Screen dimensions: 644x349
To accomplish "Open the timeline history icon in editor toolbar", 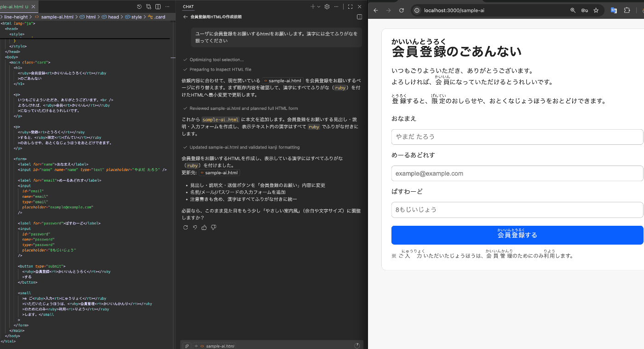I will click(139, 7).
